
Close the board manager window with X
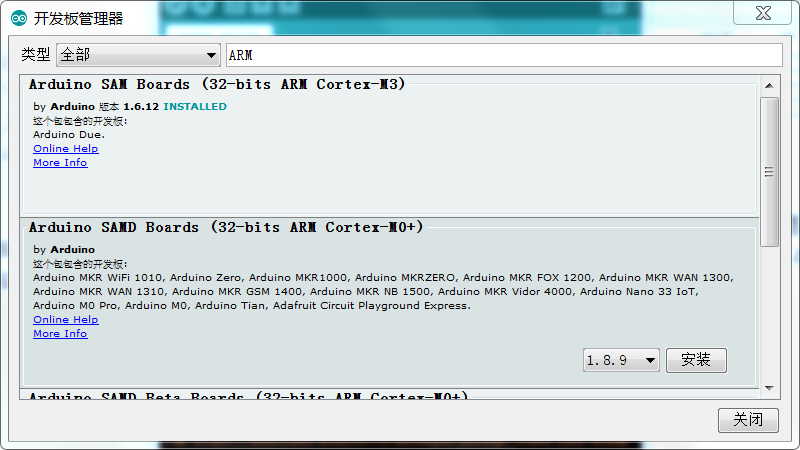pos(763,13)
